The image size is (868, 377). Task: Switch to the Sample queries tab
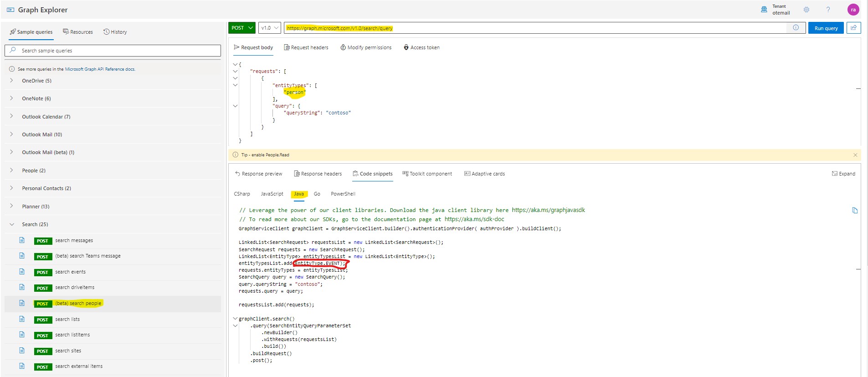(x=31, y=32)
